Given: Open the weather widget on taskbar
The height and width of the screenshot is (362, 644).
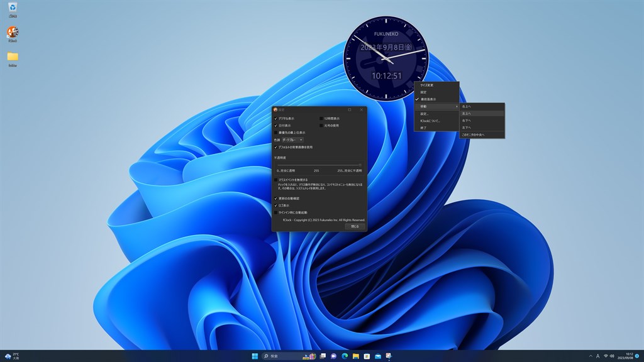Looking at the screenshot, I should coord(12,356).
